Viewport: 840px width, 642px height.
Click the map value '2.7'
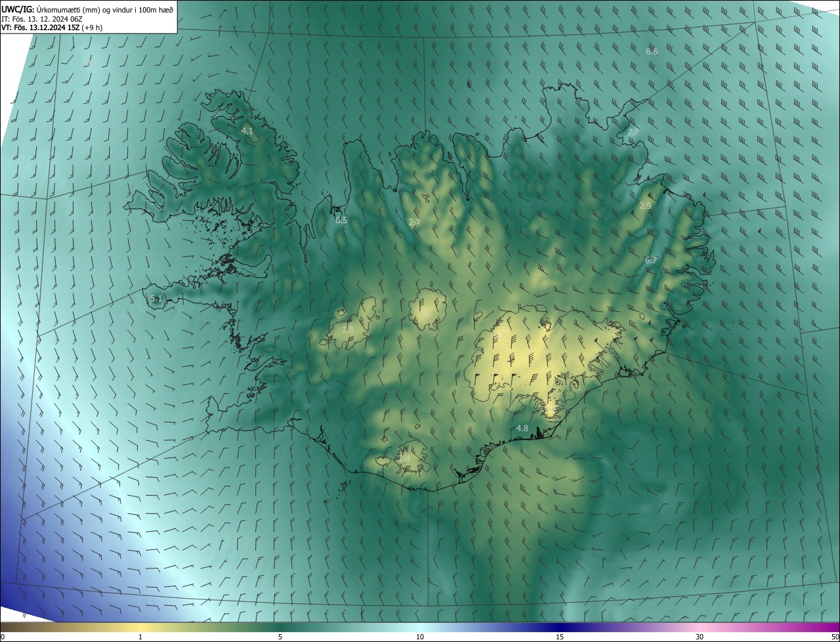point(414,223)
